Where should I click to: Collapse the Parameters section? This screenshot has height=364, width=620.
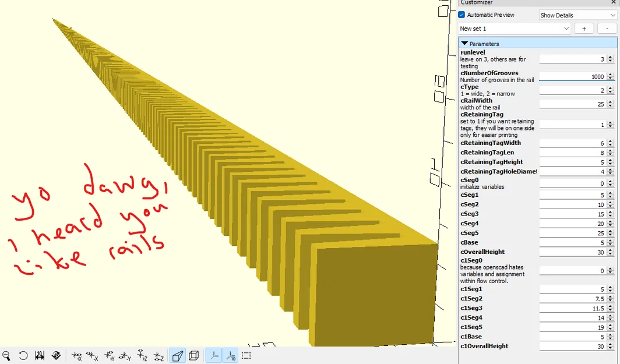tap(464, 43)
